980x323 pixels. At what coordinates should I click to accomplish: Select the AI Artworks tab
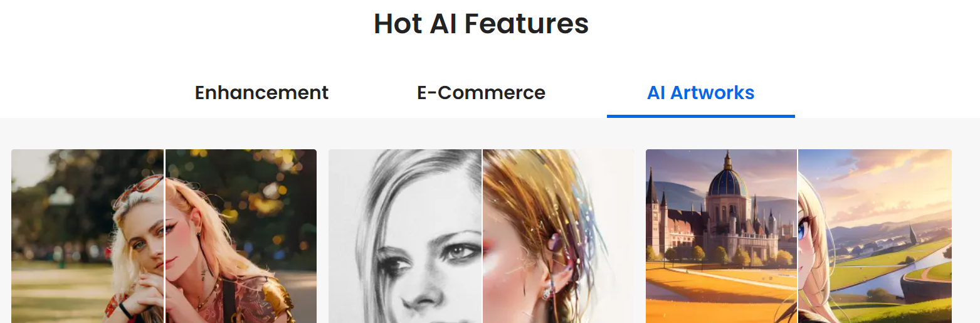[700, 93]
